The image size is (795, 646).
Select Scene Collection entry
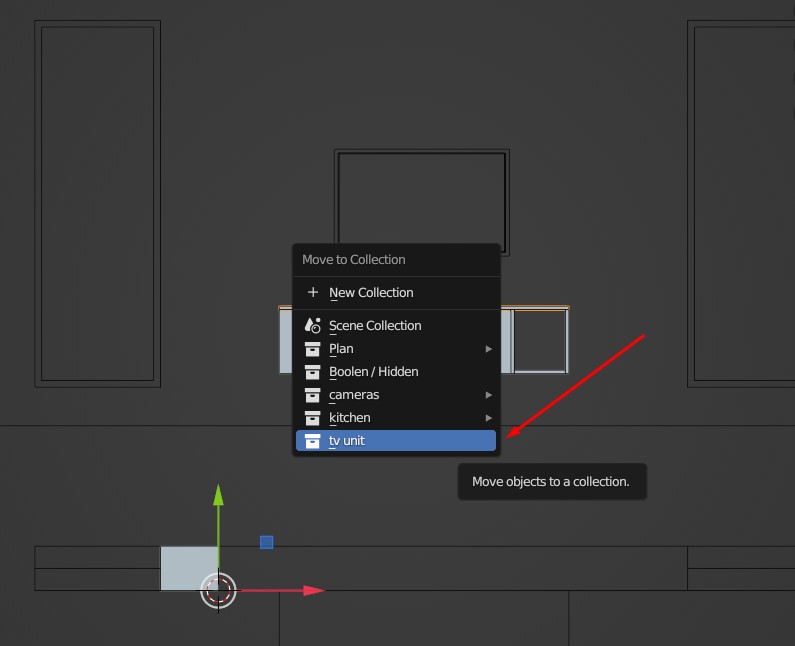(396, 326)
